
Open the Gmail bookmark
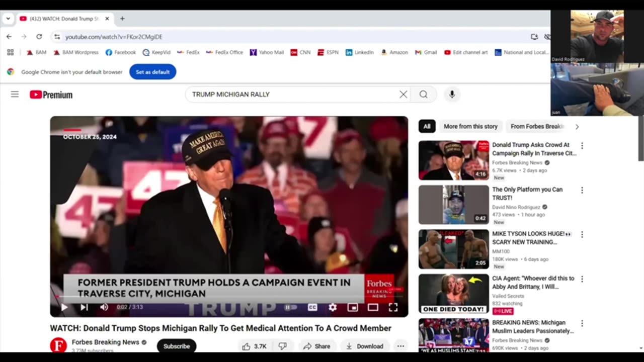[426, 52]
